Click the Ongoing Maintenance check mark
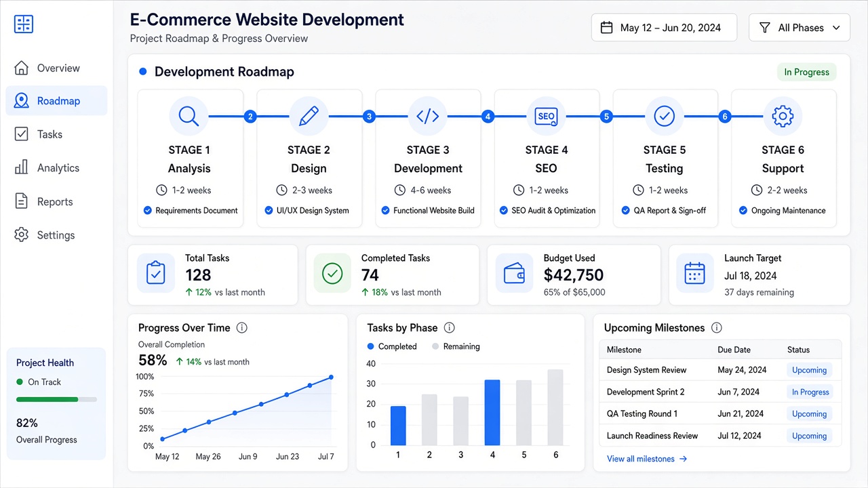 [x=743, y=211]
